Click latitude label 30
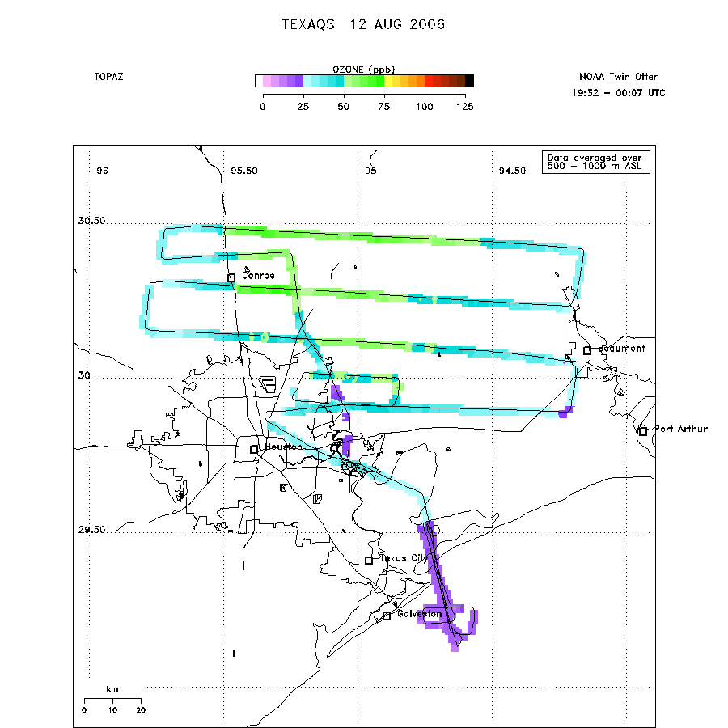This screenshot has width=728, height=728. (84, 375)
